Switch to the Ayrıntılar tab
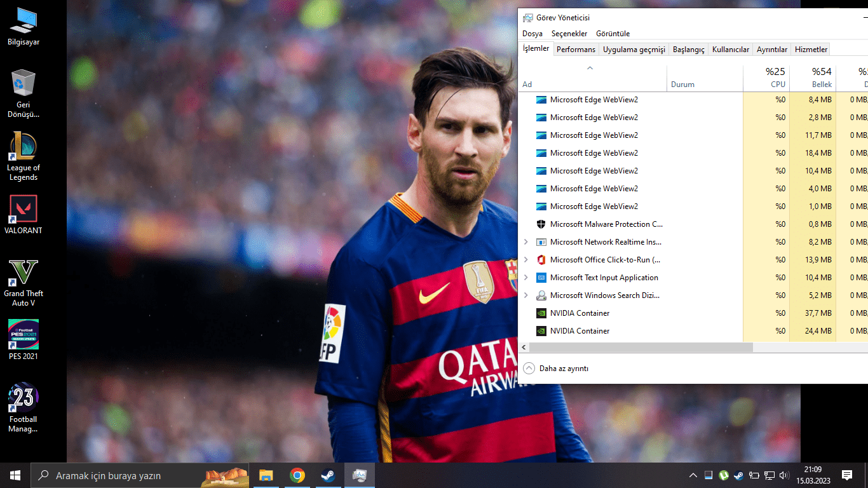The image size is (868, 488). [772, 50]
